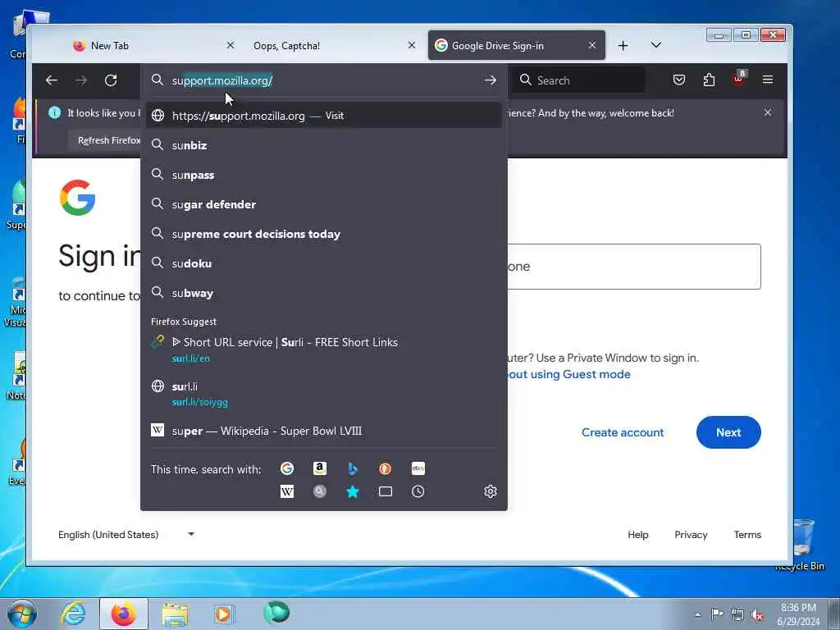Select the Google Drive: Sign-in tab

517,46
